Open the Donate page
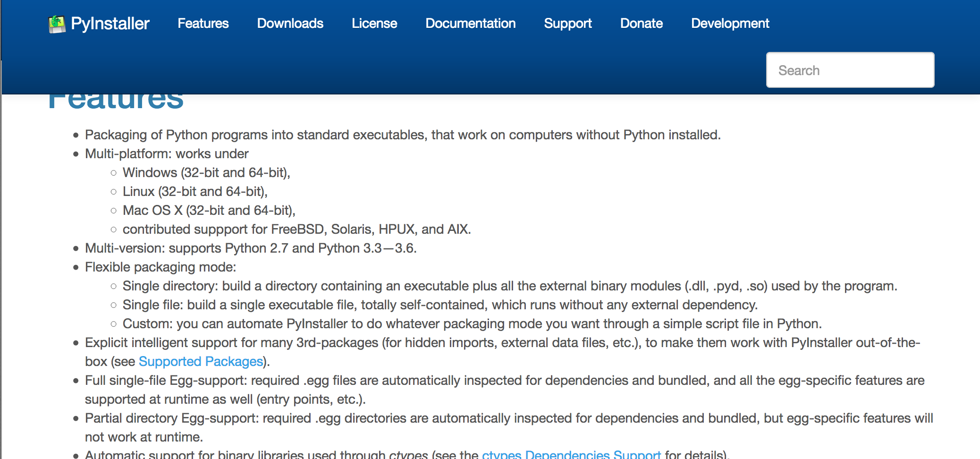980x459 pixels. coord(641,23)
